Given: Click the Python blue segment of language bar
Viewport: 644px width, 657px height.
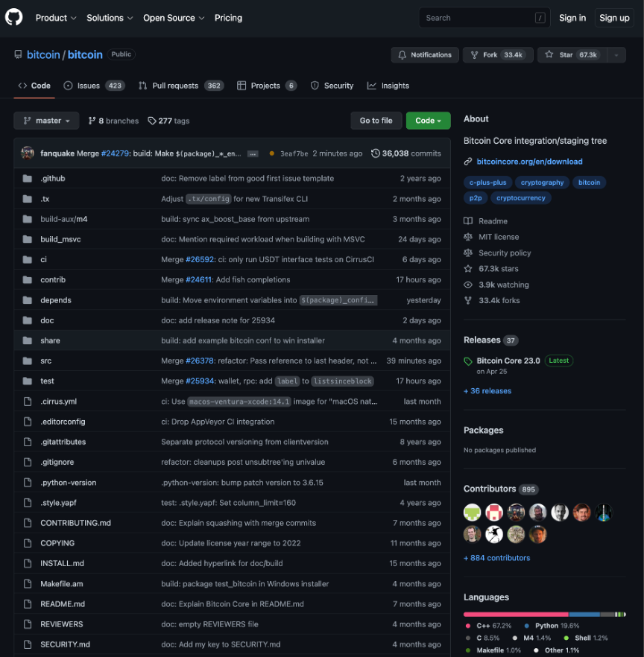Looking at the screenshot, I should coord(584,615).
